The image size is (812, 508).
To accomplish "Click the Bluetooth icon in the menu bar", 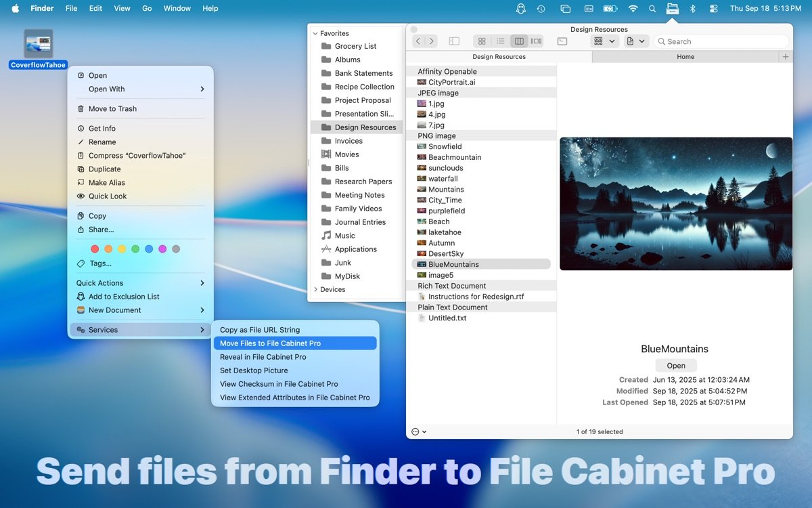I will pos(692,8).
